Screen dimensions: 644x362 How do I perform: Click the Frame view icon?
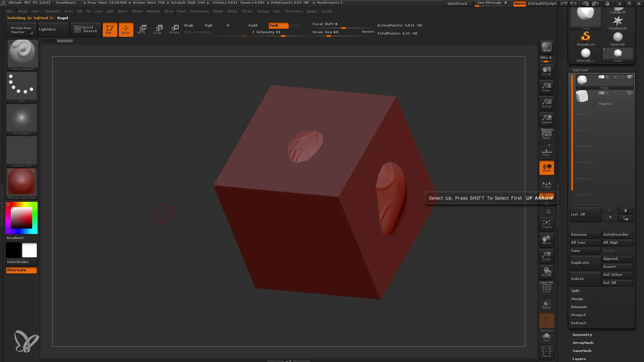(546, 224)
